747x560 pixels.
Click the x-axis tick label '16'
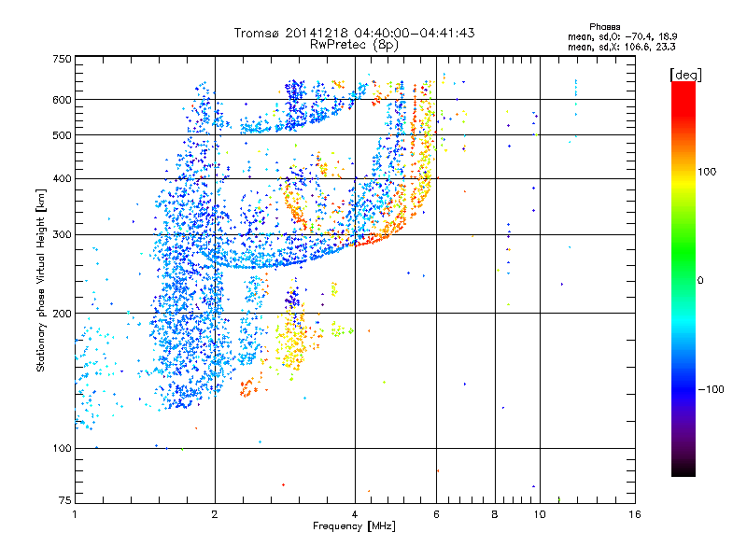tap(635, 514)
